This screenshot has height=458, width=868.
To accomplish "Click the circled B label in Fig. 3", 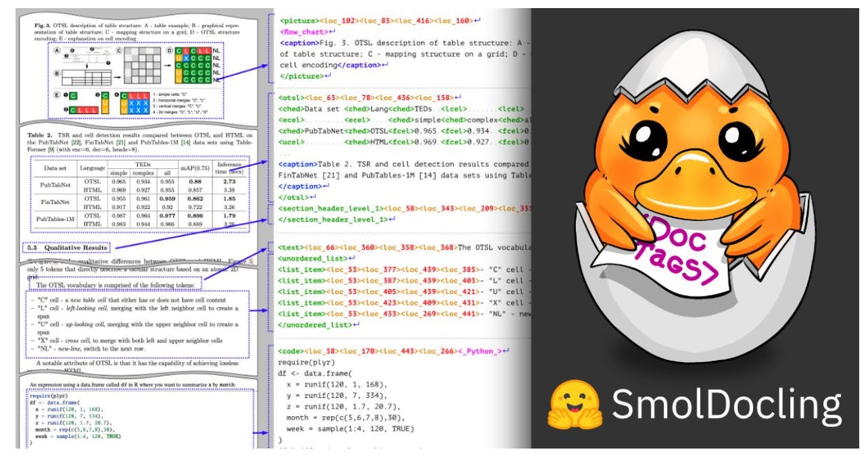I will point(56,74).
